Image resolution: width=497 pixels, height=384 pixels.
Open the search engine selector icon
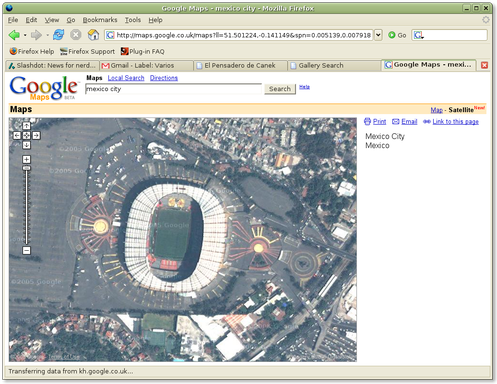coord(419,35)
